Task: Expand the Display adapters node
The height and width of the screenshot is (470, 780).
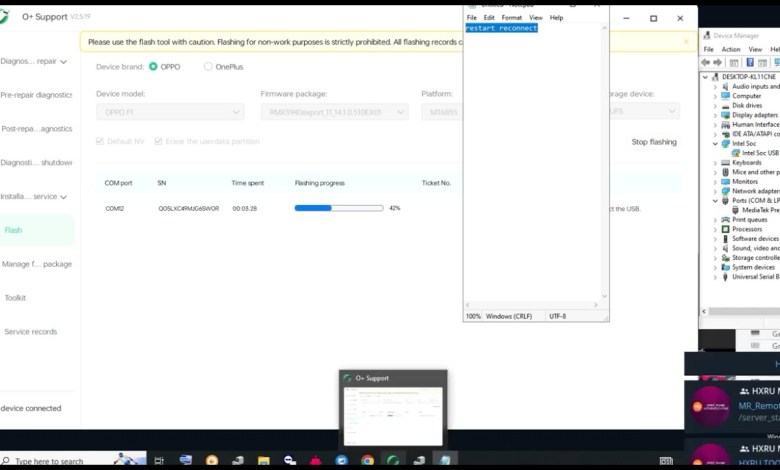Action: click(715, 115)
